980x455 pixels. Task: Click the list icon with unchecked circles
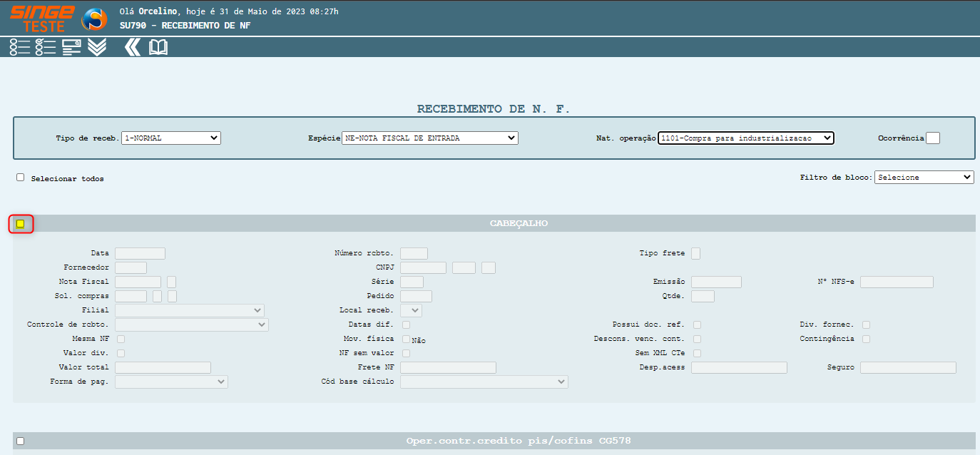(x=20, y=47)
